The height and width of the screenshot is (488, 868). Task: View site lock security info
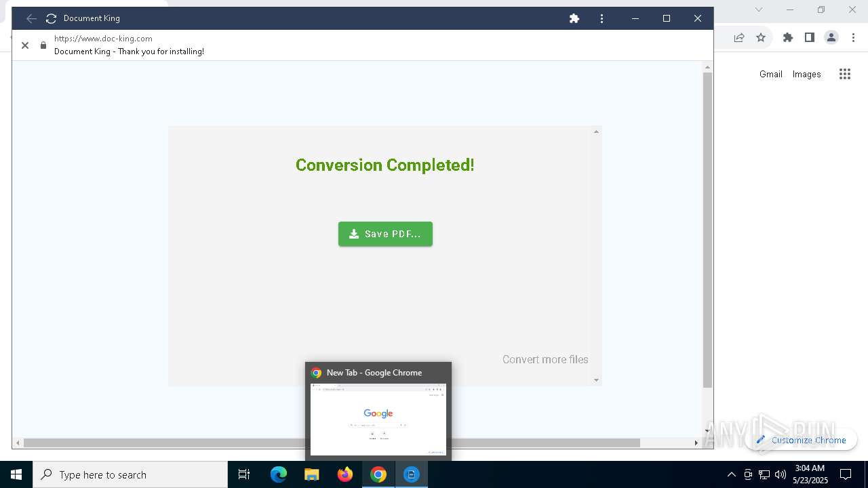43,45
